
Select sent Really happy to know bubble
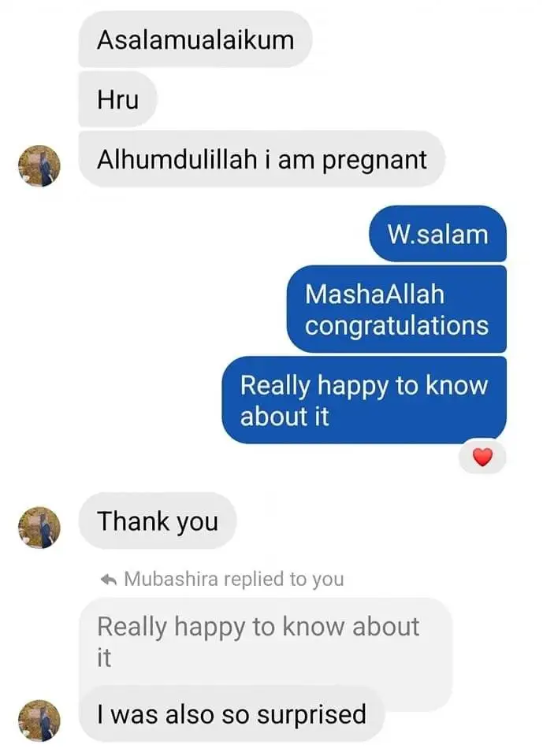point(364,400)
